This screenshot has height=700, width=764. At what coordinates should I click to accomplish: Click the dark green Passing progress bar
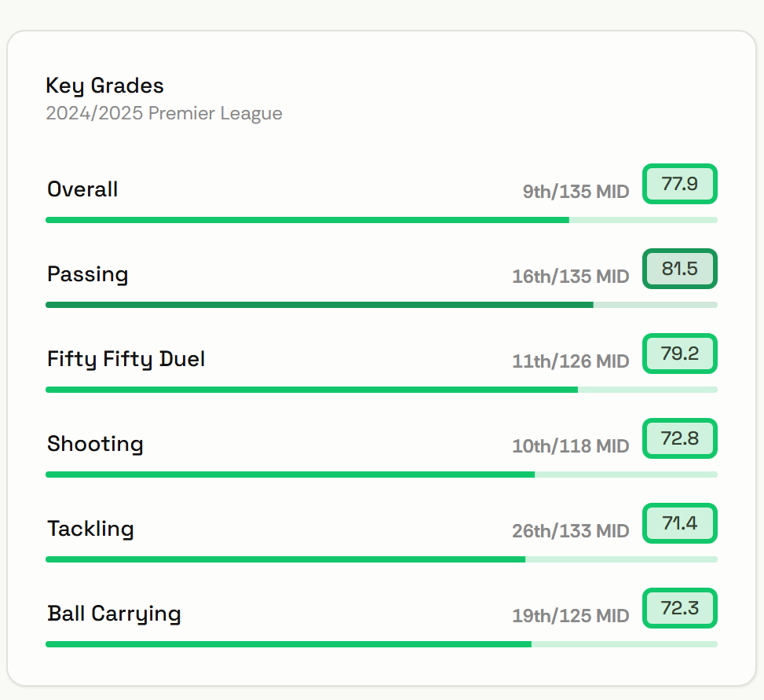click(382, 305)
